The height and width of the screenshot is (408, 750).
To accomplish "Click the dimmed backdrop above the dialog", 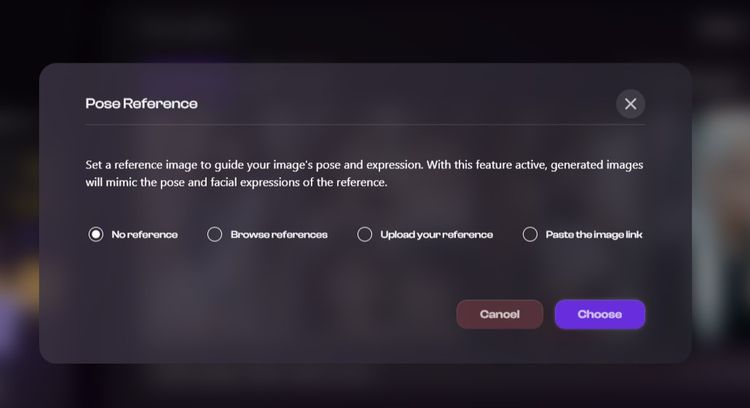I will (375, 31).
